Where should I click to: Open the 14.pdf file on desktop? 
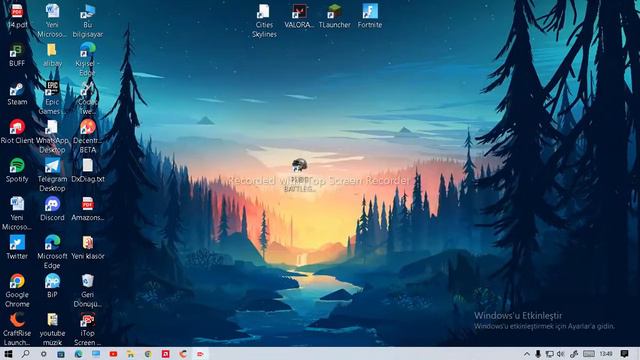point(17,17)
